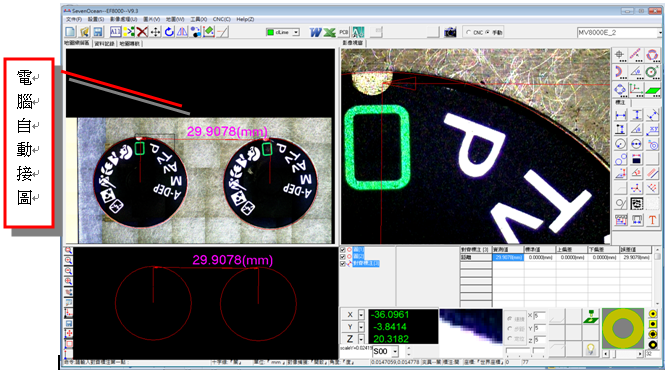Uncheck the third list item checkbox
Viewport: 667px width, 373px height.
(x=343, y=264)
